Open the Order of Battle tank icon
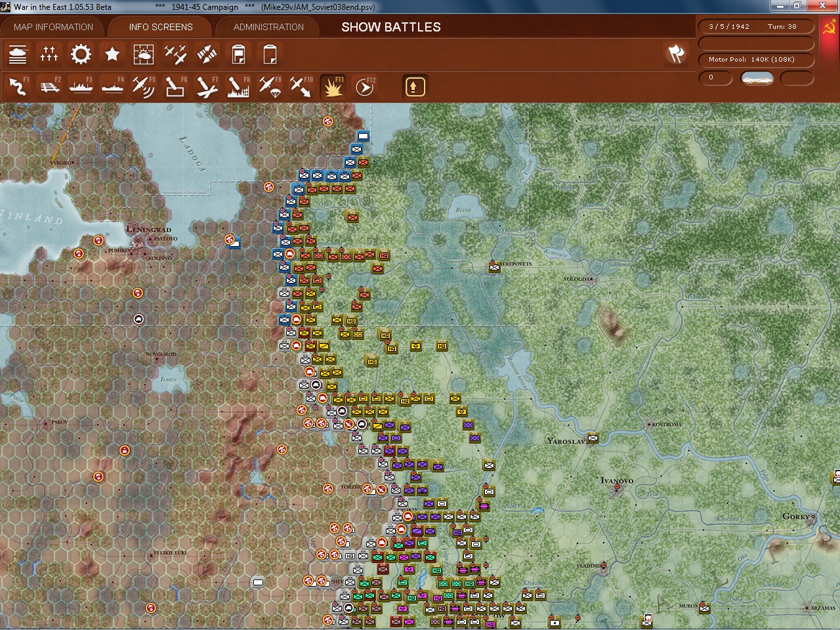The image size is (840, 630). (x=18, y=54)
